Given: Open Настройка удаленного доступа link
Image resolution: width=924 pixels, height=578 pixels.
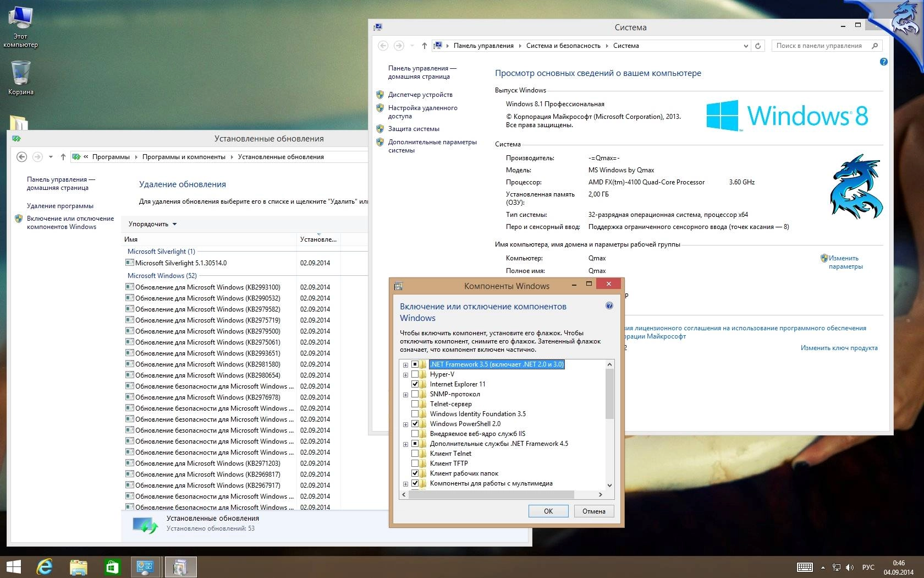Looking at the screenshot, I should coord(422,112).
